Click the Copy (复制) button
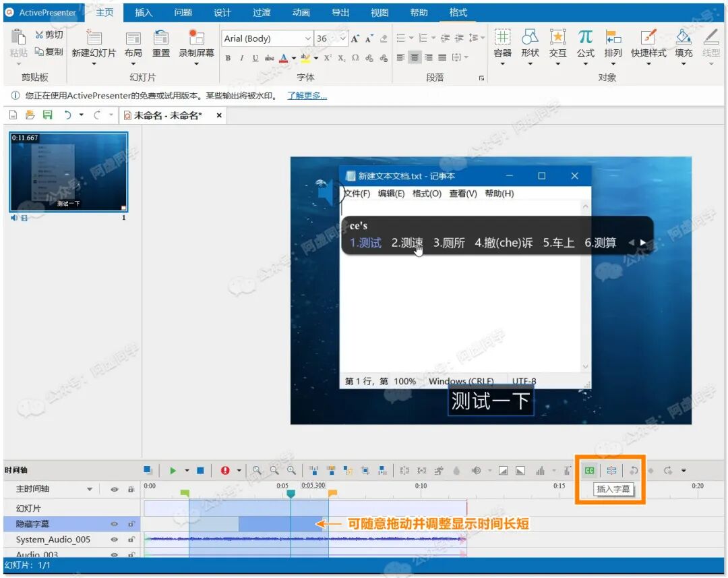 click(x=49, y=51)
